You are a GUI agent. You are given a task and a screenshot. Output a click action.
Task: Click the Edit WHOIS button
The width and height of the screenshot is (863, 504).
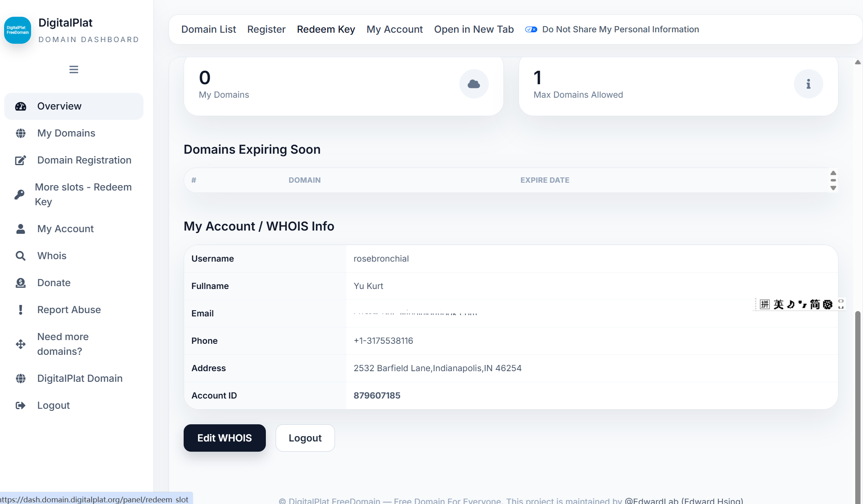click(x=225, y=438)
